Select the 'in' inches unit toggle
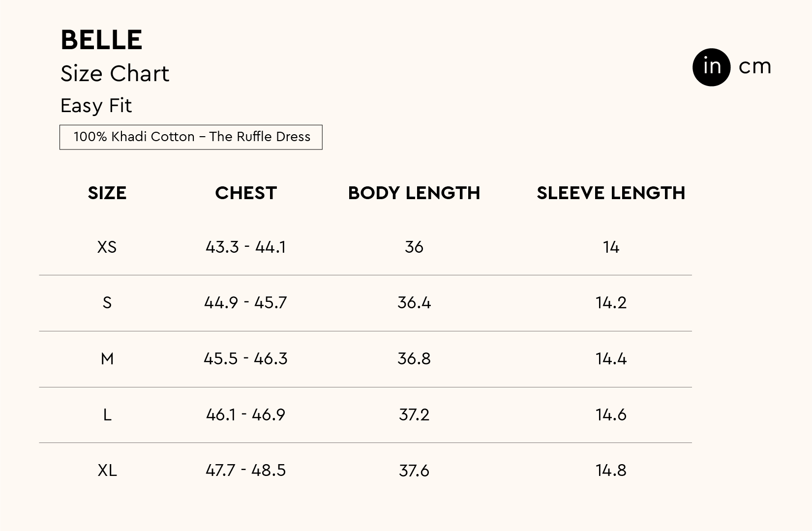812x531 pixels. point(711,67)
